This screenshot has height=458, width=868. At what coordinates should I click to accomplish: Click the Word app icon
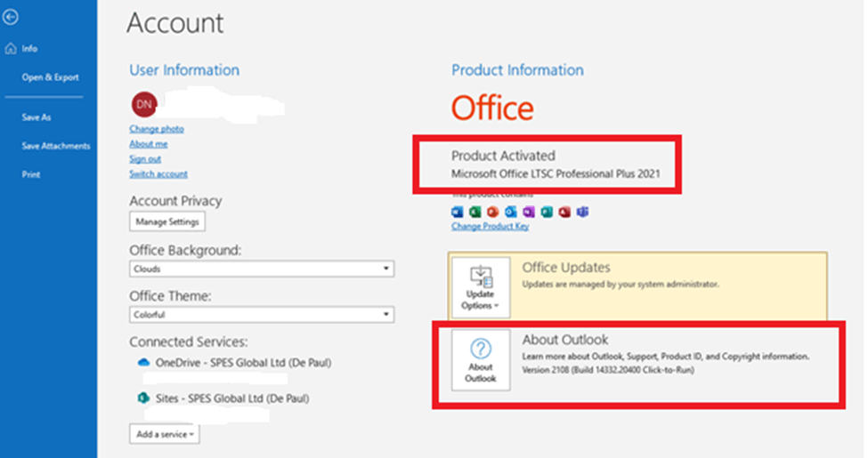[458, 212]
